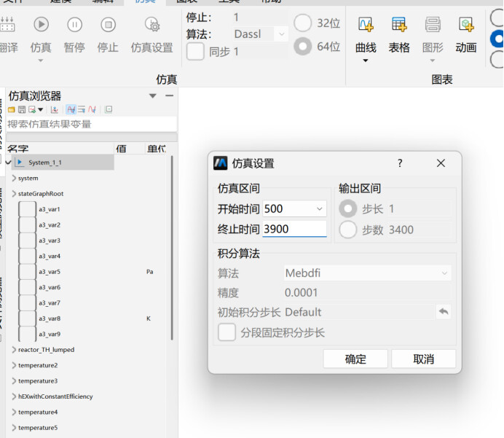This screenshot has height=438, width=504.
Task: Expand the stateGraphRoot tree node
Action: coord(14,194)
